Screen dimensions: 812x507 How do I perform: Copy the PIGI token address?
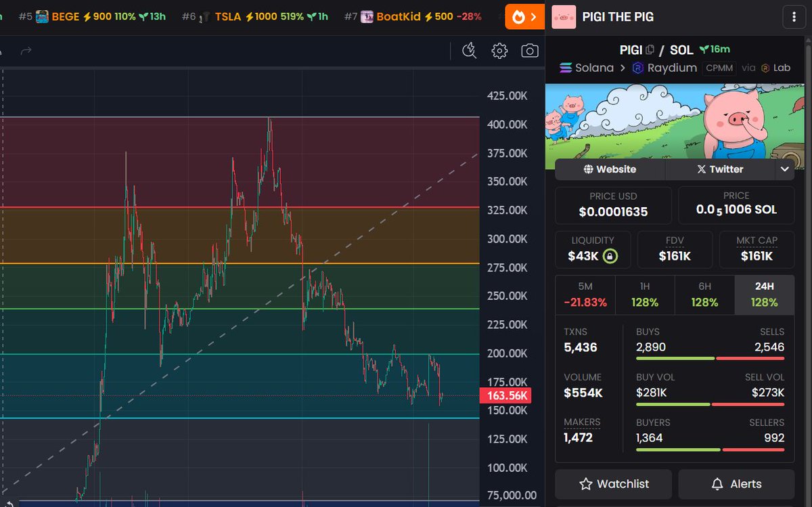(x=650, y=50)
